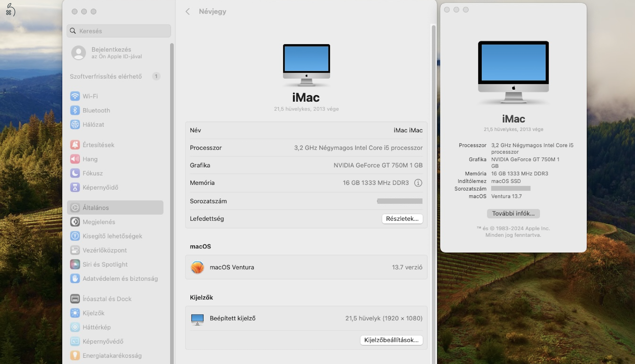Select Íróasztal és Dock icon
635x364 pixels.
(75, 299)
